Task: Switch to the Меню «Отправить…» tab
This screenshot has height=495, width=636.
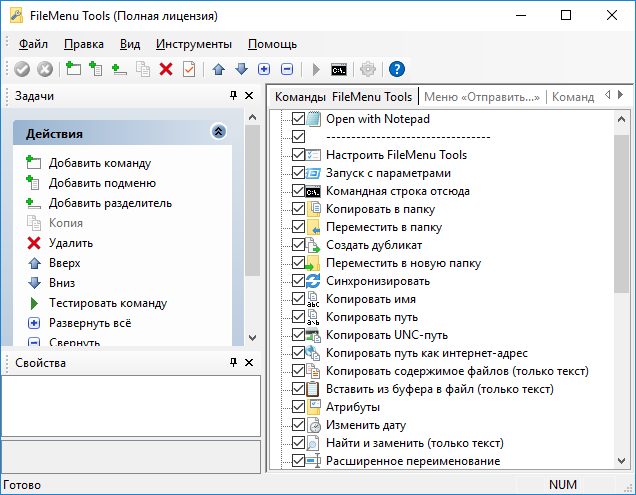Action: coord(481,97)
